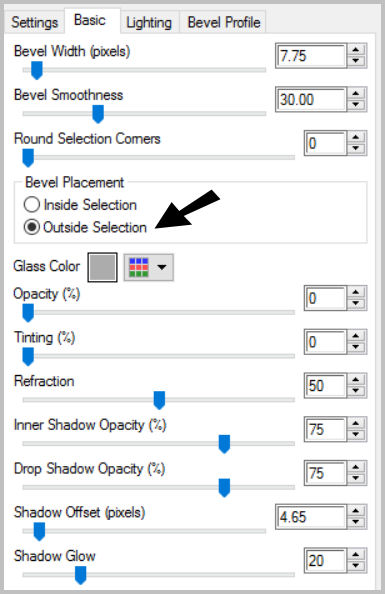The height and width of the screenshot is (594, 385).
Task: Click the Tinting value input field
Action: pyautogui.click(x=326, y=342)
